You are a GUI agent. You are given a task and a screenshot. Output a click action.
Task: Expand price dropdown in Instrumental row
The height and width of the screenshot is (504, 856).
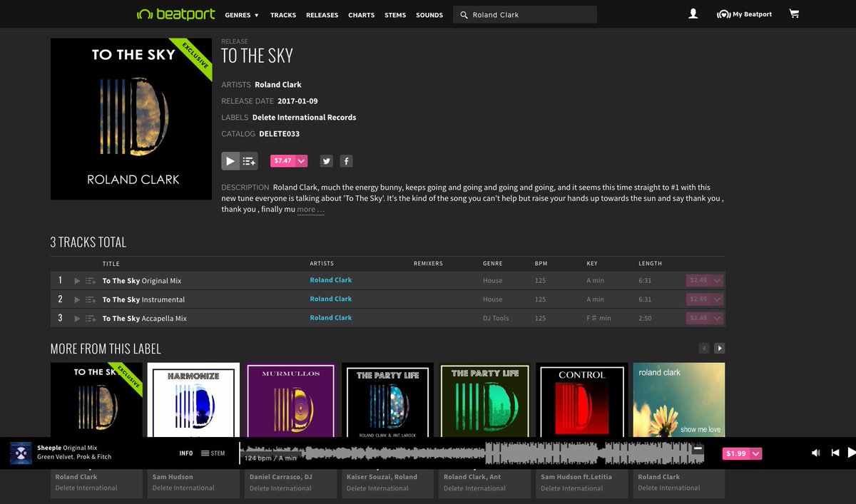(x=717, y=299)
